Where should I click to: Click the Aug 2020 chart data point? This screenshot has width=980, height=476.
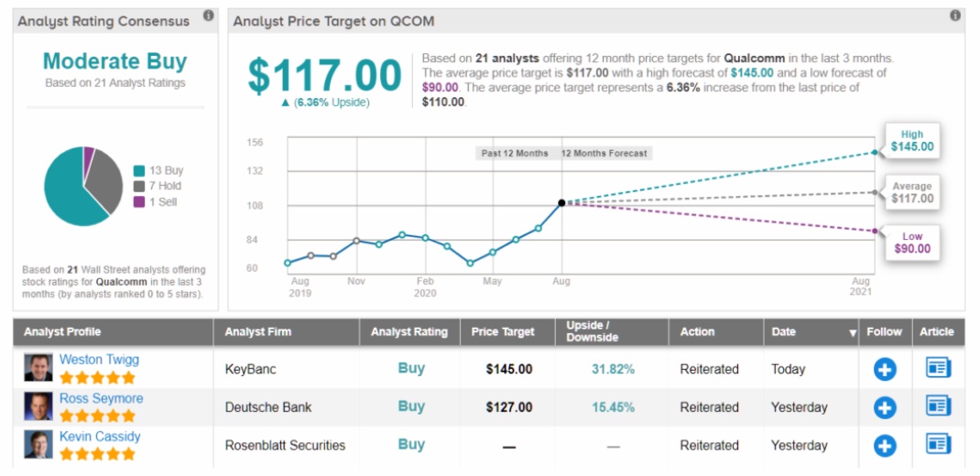[561, 202]
